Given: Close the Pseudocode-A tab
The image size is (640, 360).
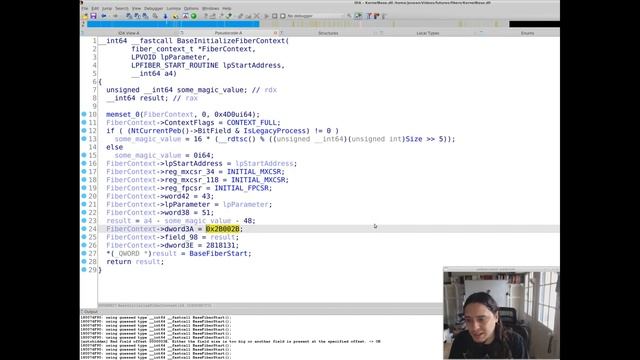Looking at the screenshot, I should 276,33.
